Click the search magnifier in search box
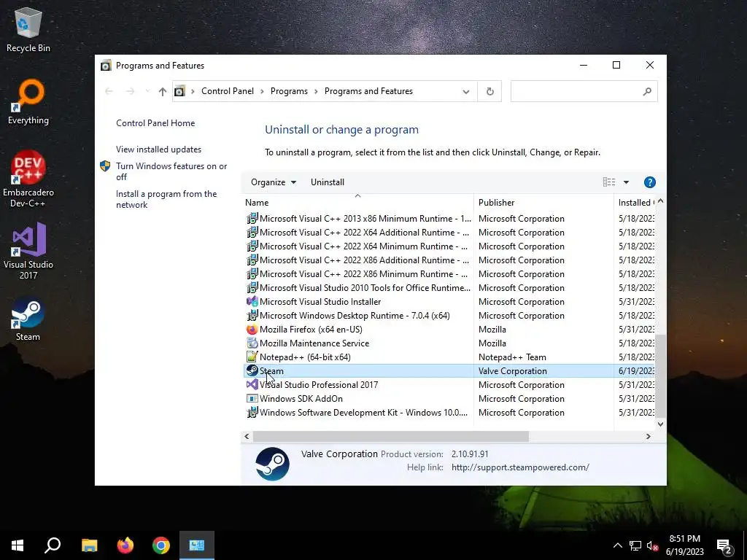Viewport: 747px width, 560px height. tap(646, 91)
